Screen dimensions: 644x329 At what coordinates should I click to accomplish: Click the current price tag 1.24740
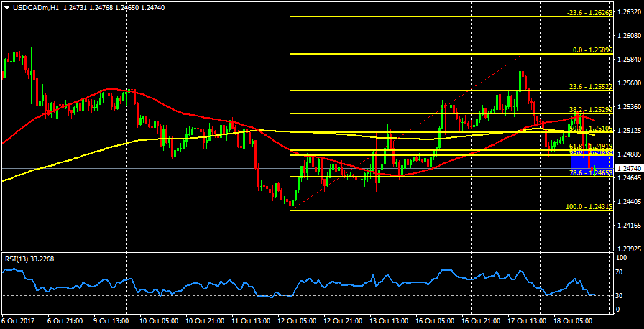630,167
